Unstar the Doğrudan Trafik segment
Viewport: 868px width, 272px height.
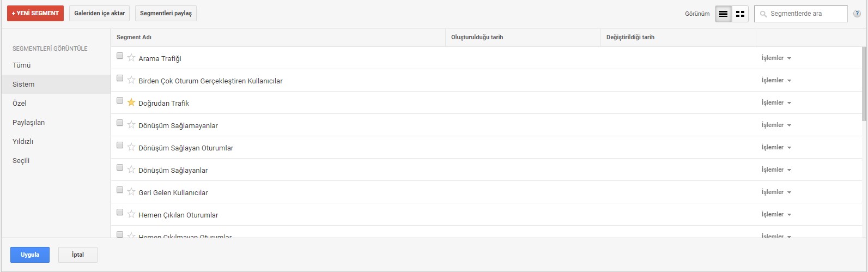click(x=131, y=102)
